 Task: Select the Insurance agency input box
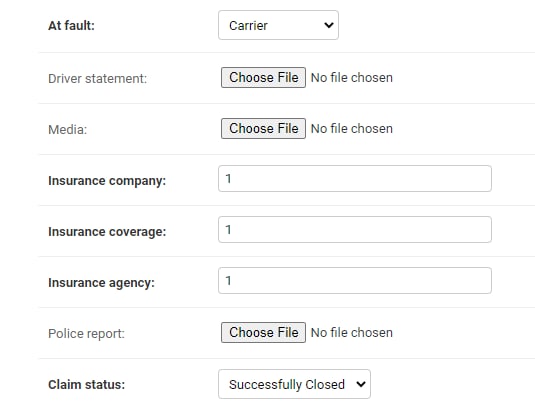355,281
